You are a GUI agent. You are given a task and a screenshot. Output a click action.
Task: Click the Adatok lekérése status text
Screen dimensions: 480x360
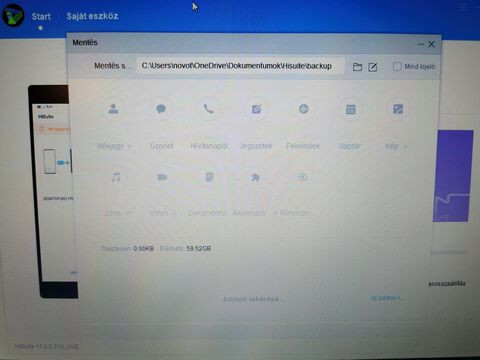pyautogui.click(x=253, y=299)
